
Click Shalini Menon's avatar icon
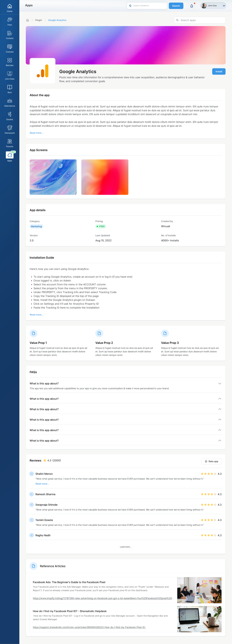point(32,473)
